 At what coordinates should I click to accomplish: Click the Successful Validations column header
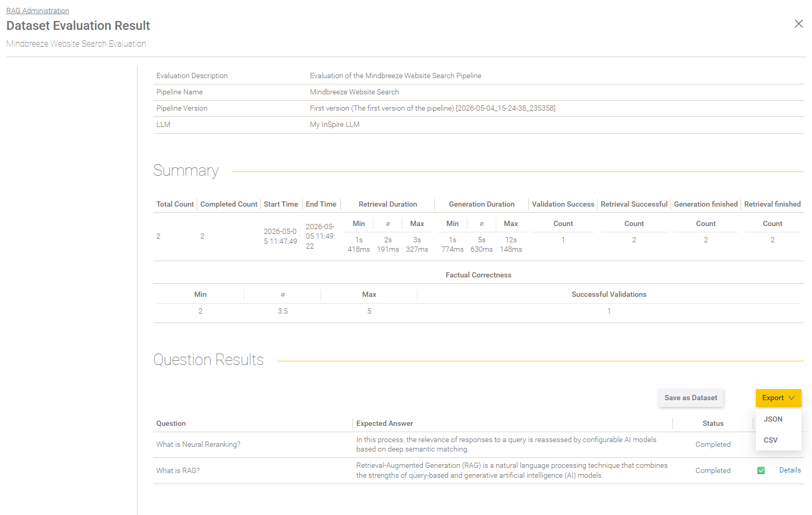pyautogui.click(x=609, y=294)
